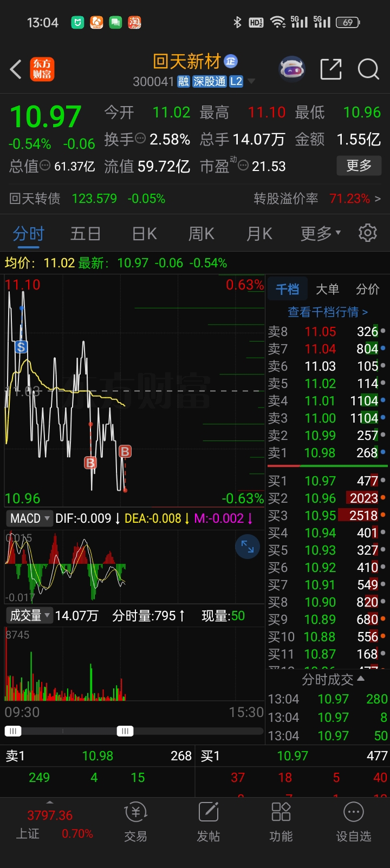Tap the blue S sell marker
390x868 pixels.
click(21, 347)
